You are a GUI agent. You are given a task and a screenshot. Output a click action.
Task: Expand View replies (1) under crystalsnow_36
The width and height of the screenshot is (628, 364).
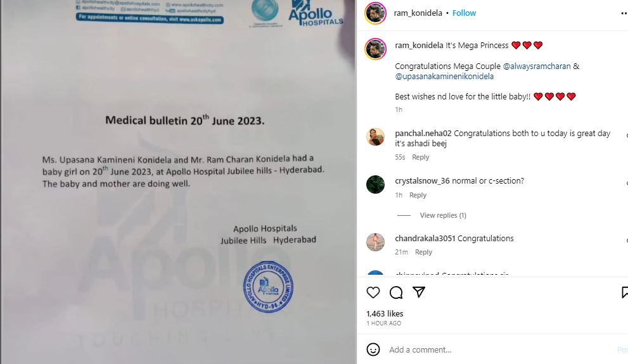[443, 215]
